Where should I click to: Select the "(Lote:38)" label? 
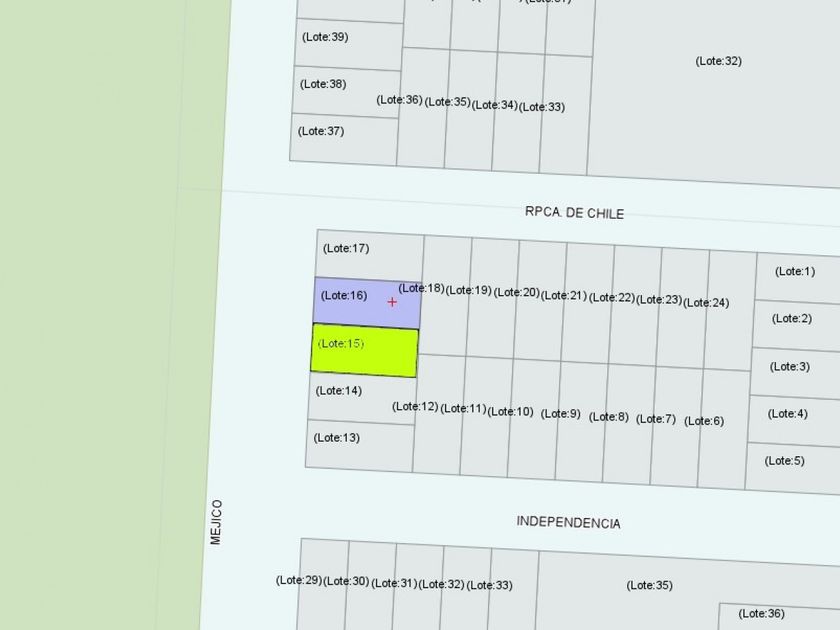pyautogui.click(x=323, y=84)
